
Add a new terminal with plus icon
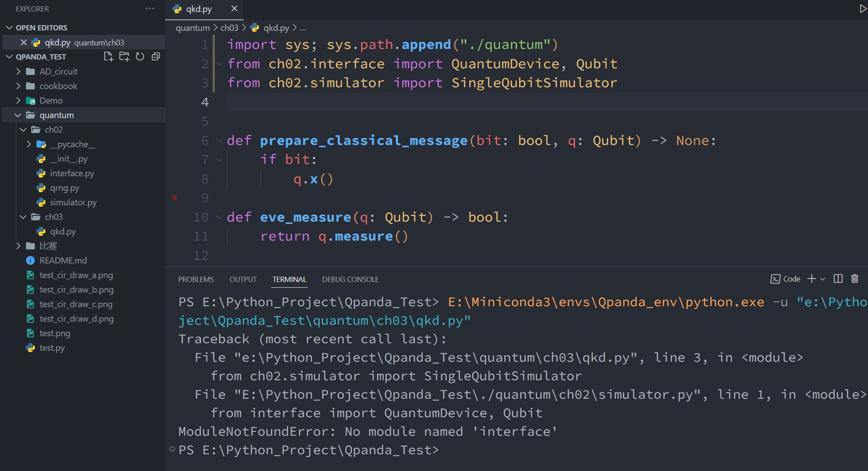pyautogui.click(x=812, y=279)
